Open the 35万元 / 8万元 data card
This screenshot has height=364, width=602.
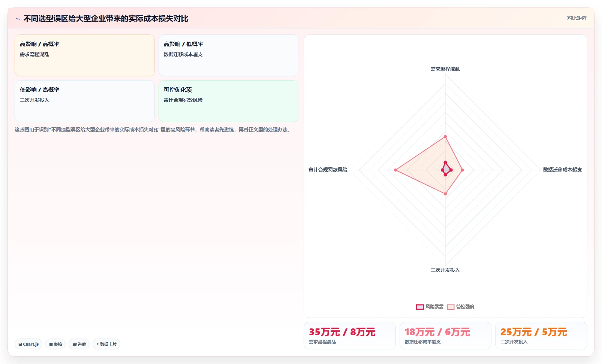pos(349,336)
